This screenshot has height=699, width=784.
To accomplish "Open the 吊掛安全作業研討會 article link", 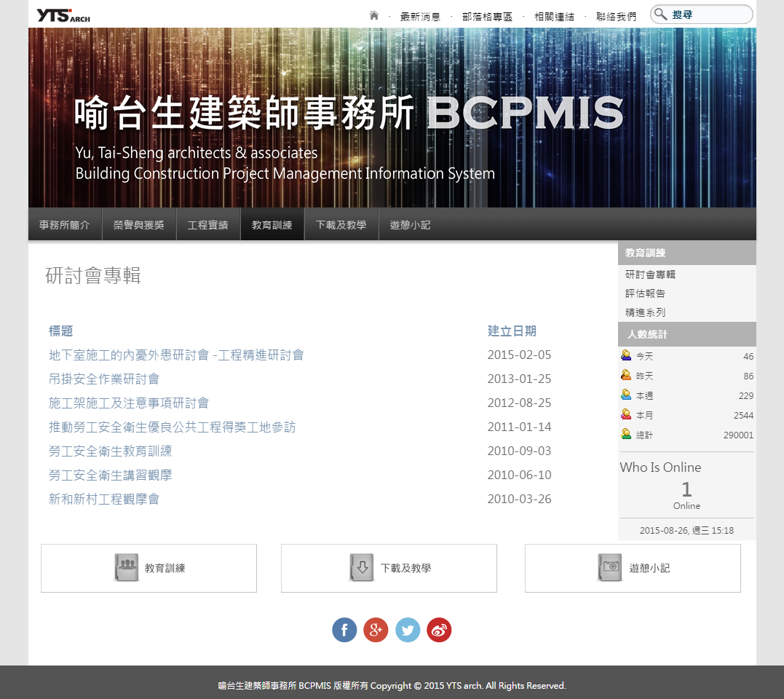I will coord(104,379).
